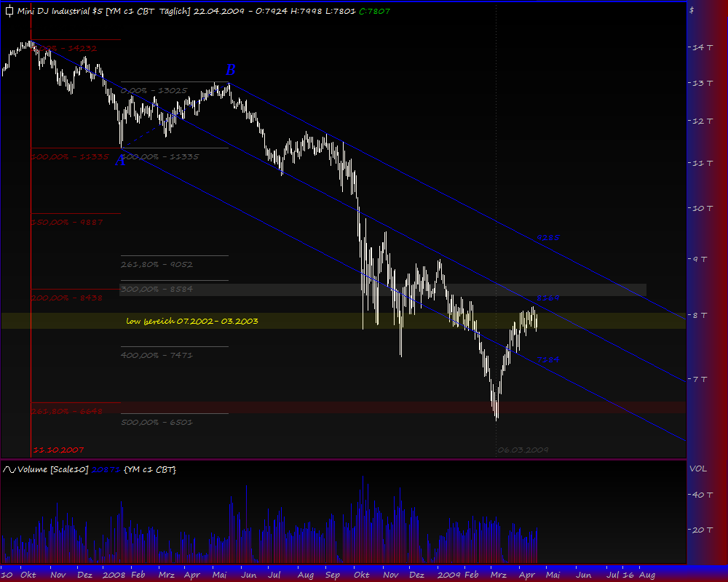Click the low value "L:7801"
Image resolution: width=728 pixels, height=582 pixels.
[340, 11]
